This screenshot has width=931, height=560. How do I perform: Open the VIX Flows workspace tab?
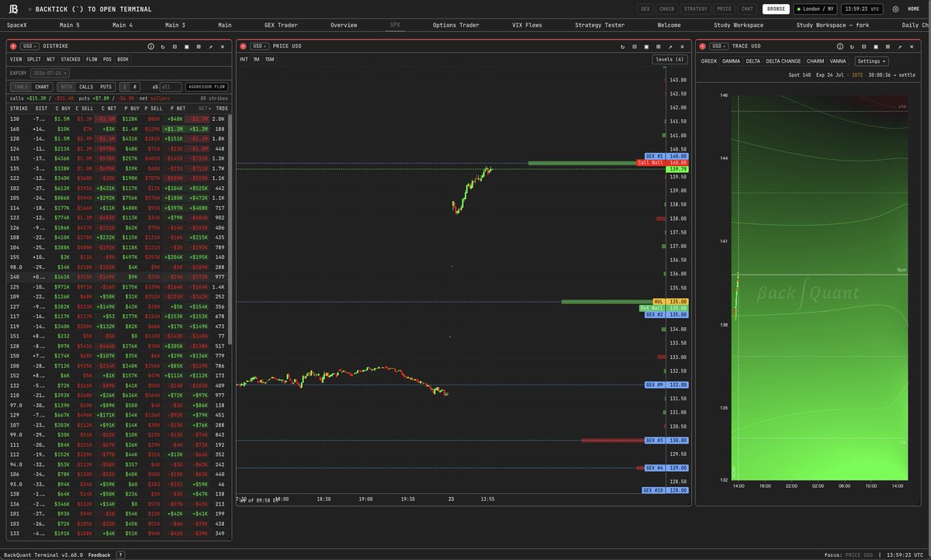[x=528, y=25]
